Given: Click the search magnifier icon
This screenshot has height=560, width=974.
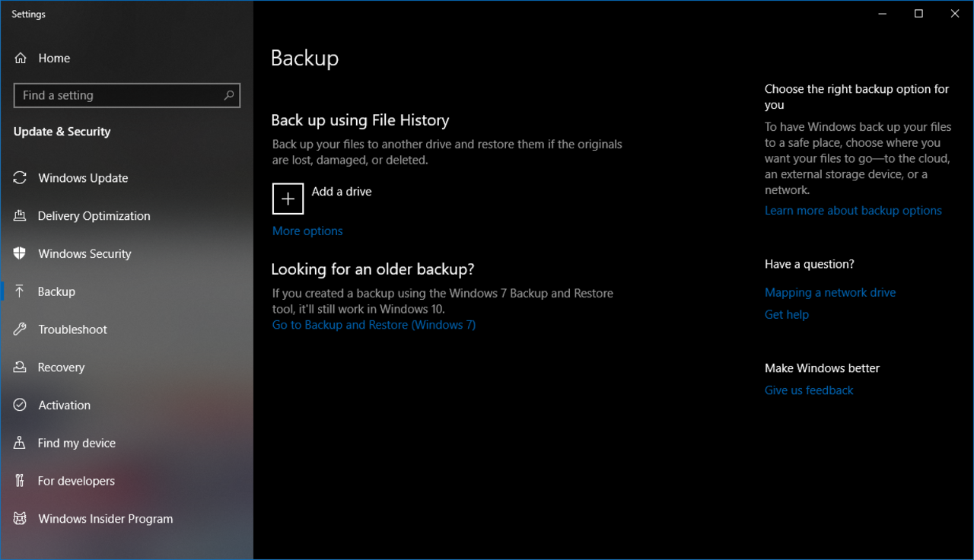Looking at the screenshot, I should [228, 96].
